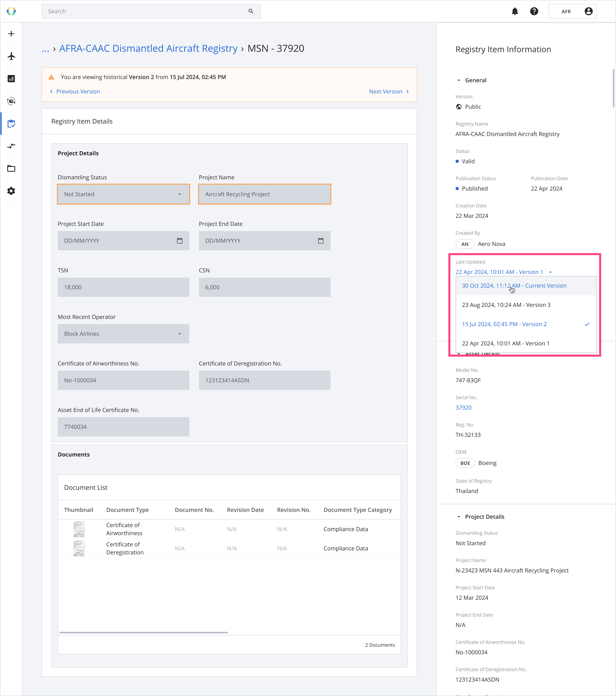616x696 pixels.
Task: Open the help question mark icon
Action: tap(534, 11)
